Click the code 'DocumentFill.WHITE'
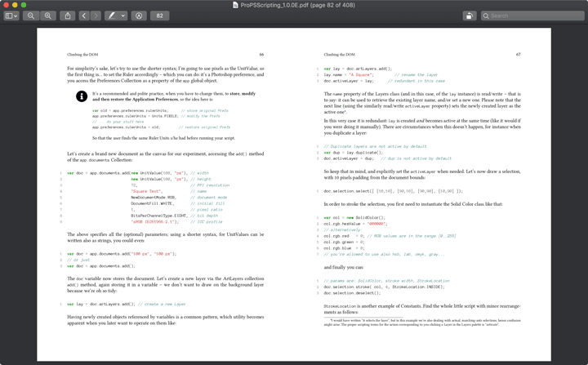Screen dimensions: 588x365 pyautogui.click(x=152, y=203)
